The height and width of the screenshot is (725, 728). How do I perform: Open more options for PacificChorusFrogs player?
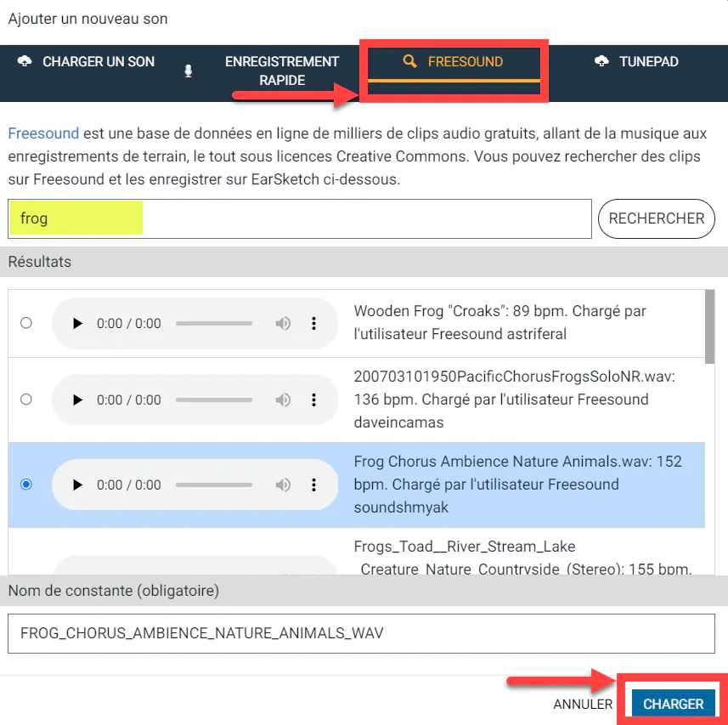(x=313, y=399)
